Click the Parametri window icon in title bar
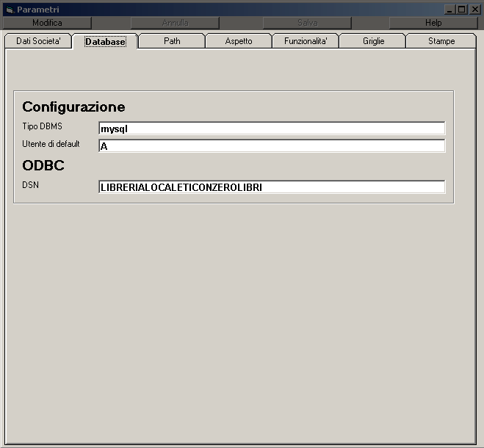Image resolution: width=484 pixels, height=448 pixels. pyautogui.click(x=9, y=10)
